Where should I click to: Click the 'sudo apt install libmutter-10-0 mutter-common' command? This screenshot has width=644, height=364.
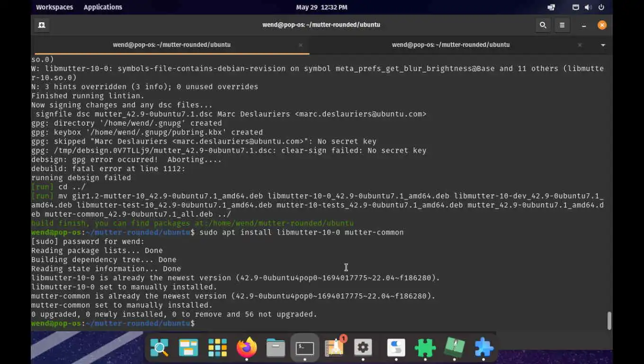(302, 232)
